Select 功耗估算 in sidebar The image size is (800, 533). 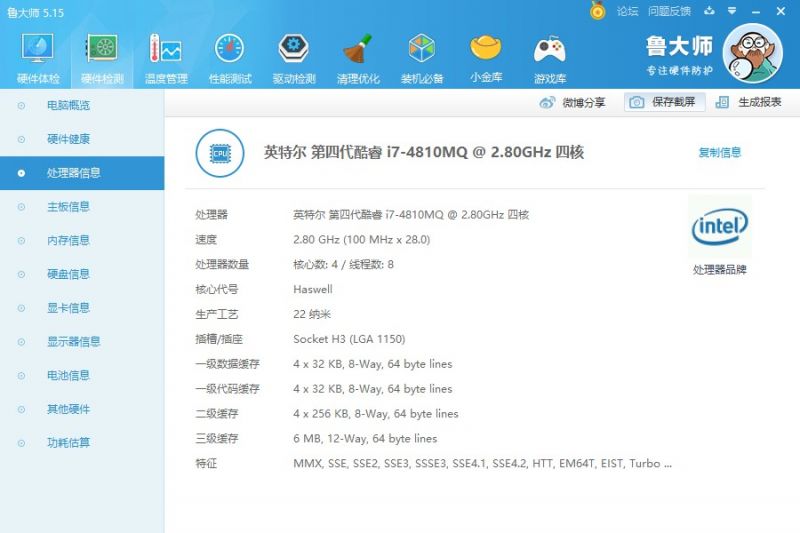point(82,443)
